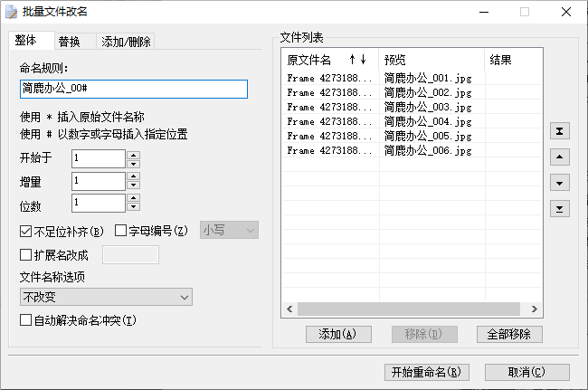The width and height of the screenshot is (588, 390).
Task: Close the 批量文件改名 window
Action: 566,12
